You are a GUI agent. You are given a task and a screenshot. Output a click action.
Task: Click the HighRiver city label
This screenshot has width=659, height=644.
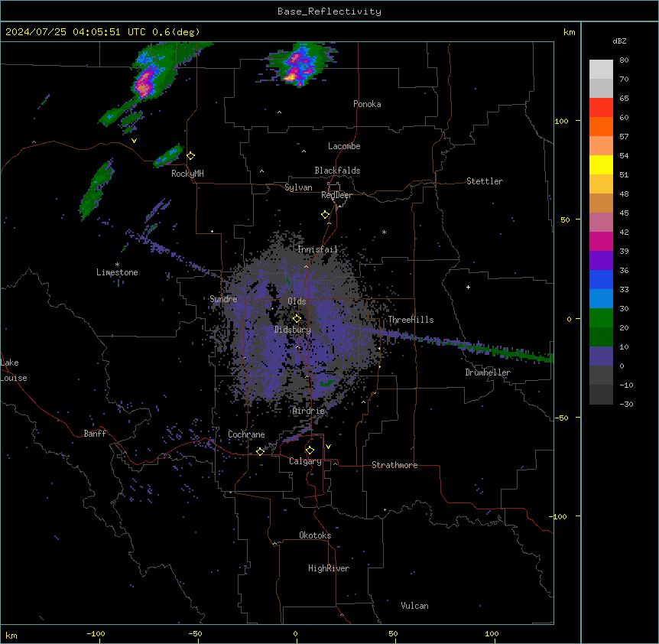(329, 568)
